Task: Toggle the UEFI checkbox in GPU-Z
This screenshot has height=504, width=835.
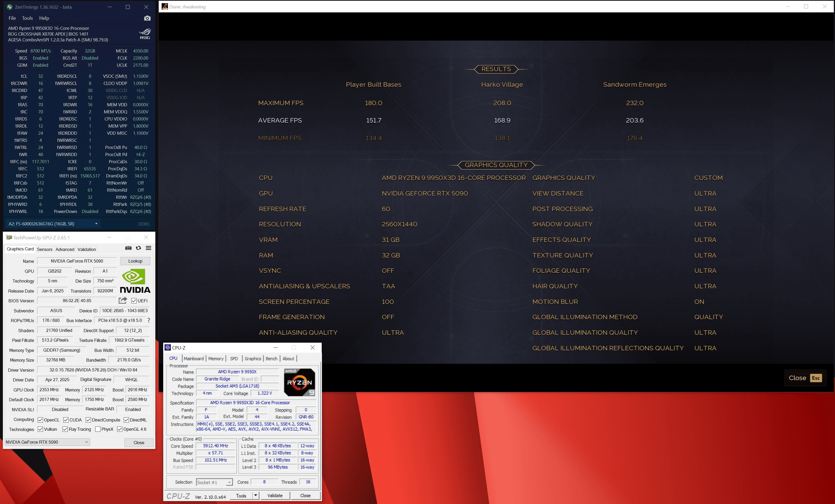Action: 134,301
